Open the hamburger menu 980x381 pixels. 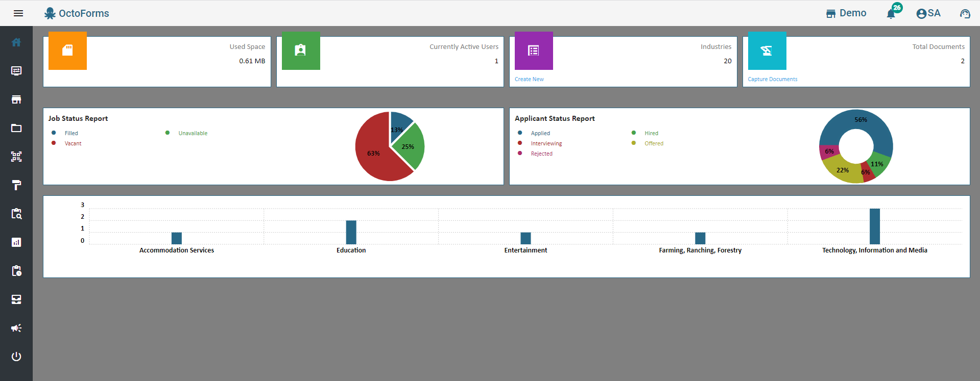(x=18, y=13)
